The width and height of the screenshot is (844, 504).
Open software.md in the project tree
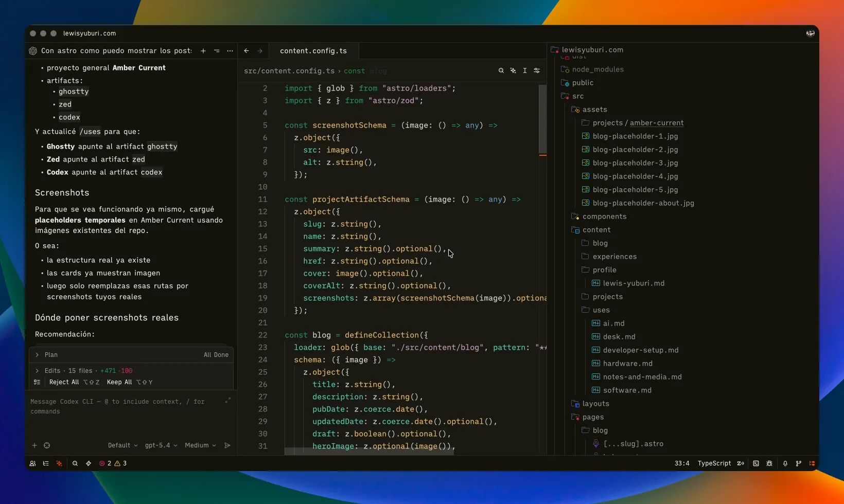627,390
